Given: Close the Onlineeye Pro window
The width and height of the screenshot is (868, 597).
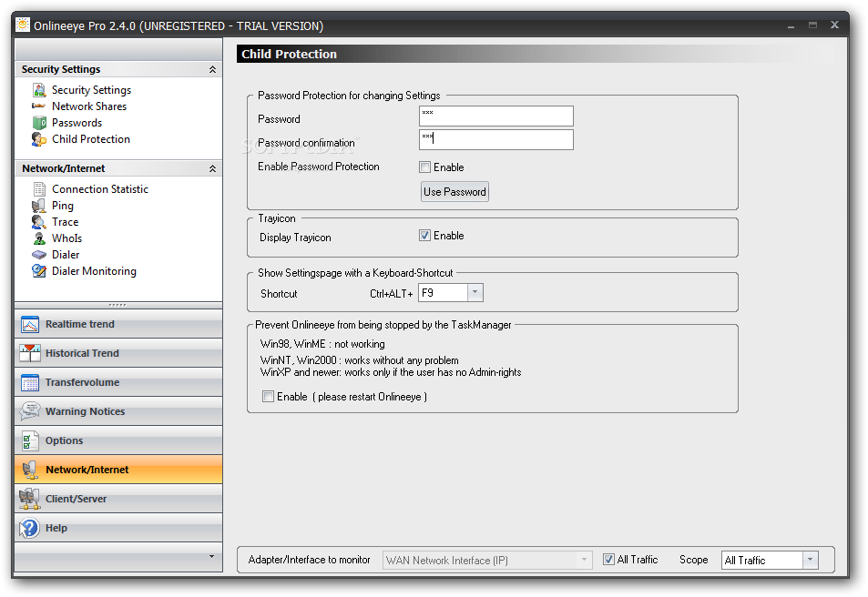Looking at the screenshot, I should [x=835, y=25].
